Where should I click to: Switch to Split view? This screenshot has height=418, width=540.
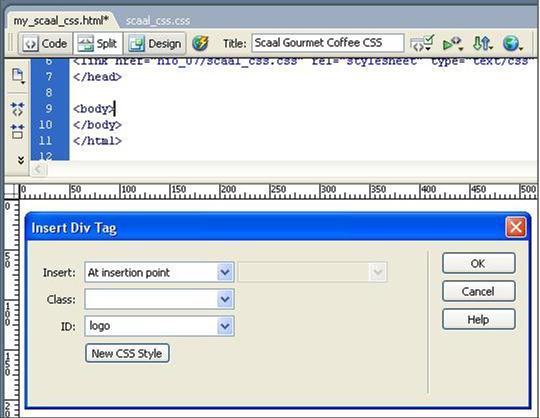98,44
